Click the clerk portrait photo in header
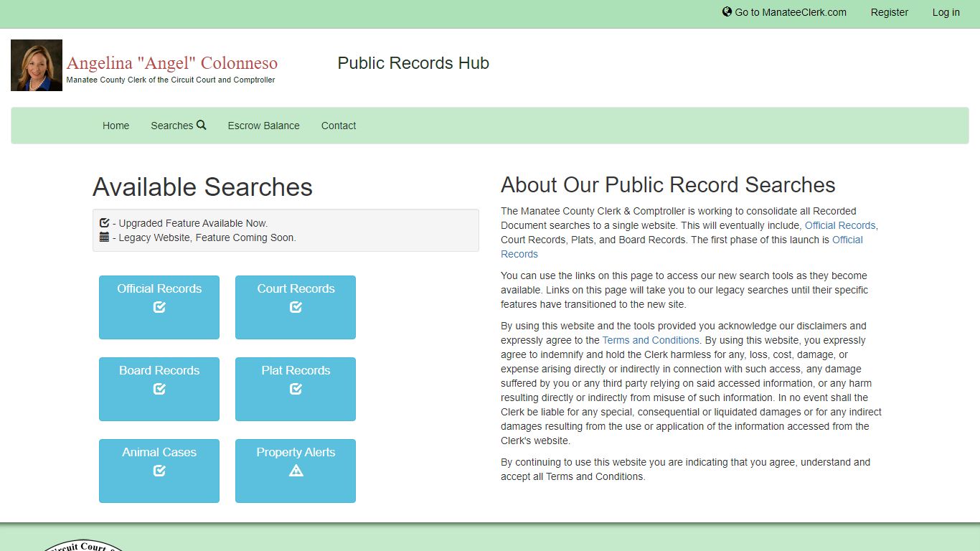The width and height of the screenshot is (980, 551). 37,65
